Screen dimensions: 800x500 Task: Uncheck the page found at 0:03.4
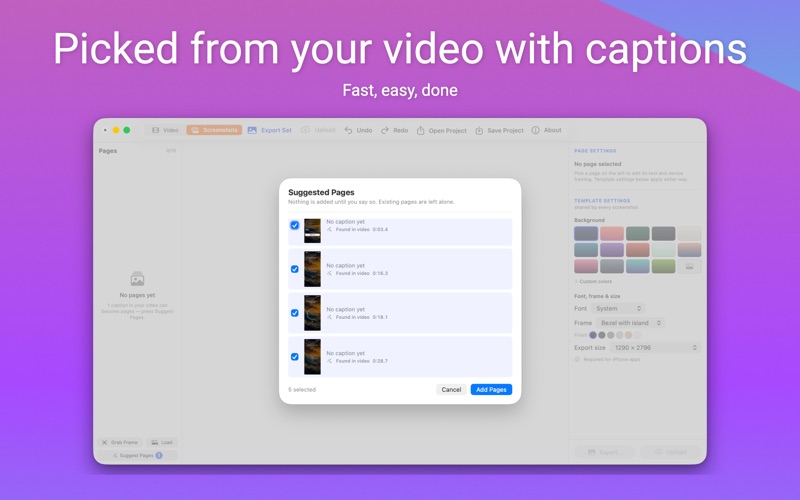[294, 225]
